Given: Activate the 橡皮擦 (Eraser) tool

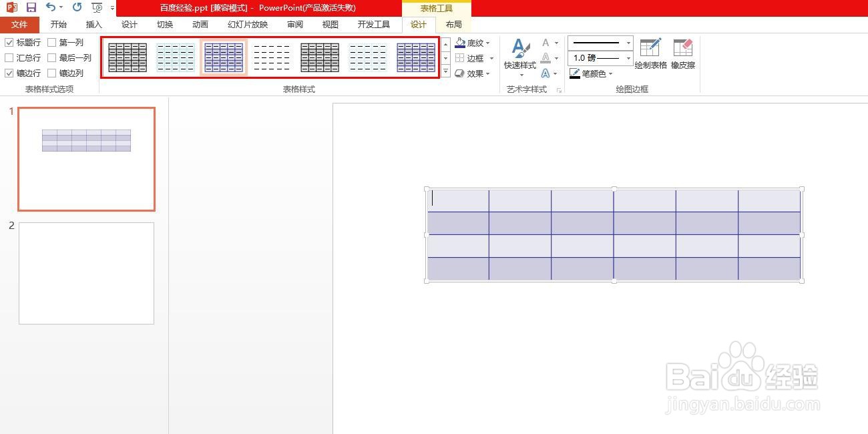Looking at the screenshot, I should (x=683, y=54).
